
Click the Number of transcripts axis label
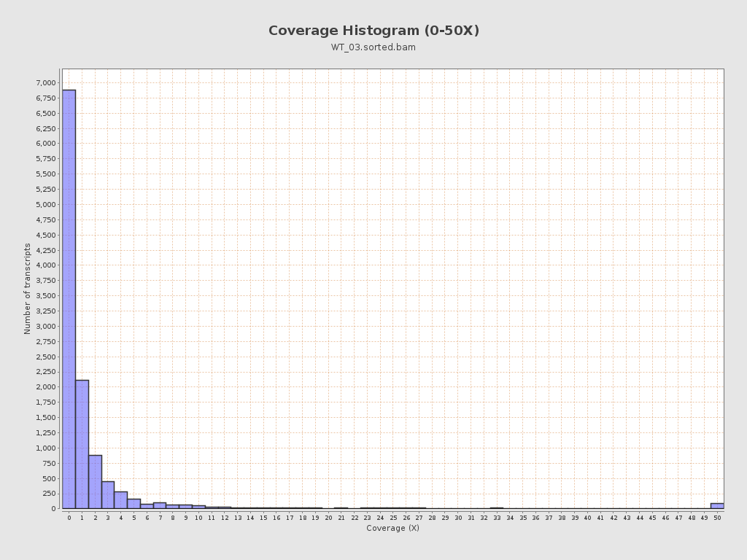(27, 289)
